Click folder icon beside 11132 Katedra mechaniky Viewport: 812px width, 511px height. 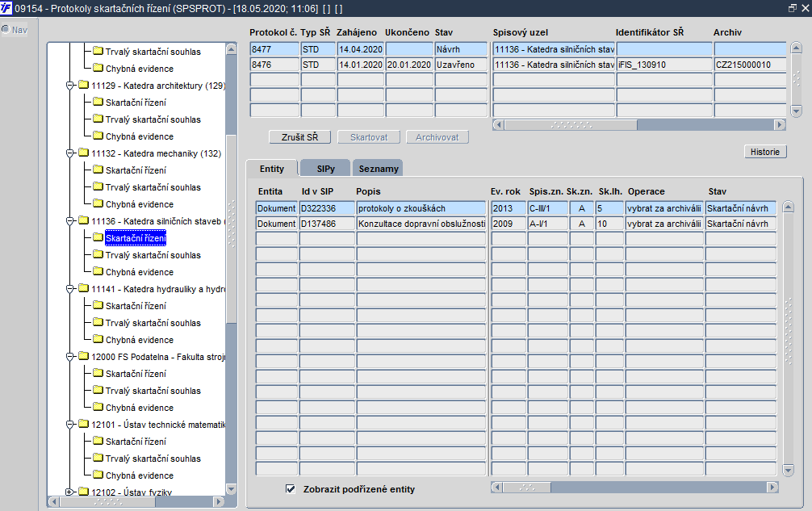[83, 153]
